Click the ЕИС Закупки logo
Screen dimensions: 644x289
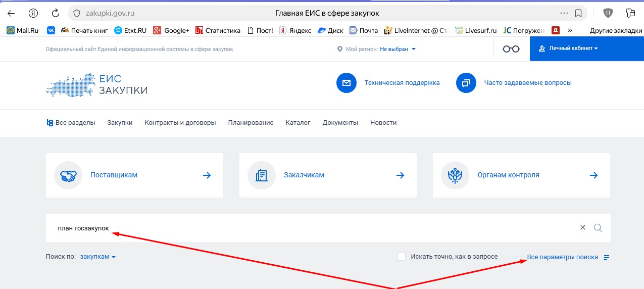tap(97, 84)
